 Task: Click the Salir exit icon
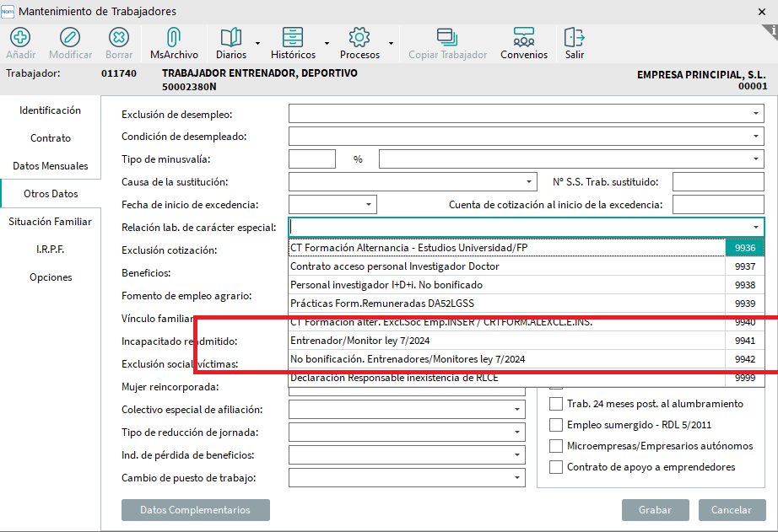point(575,38)
